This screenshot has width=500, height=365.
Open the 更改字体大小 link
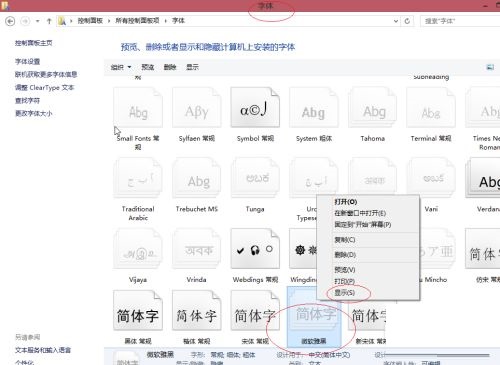(x=34, y=114)
